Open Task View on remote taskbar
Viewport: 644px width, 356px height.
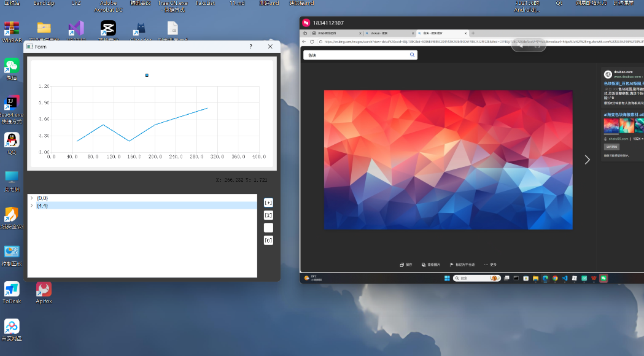click(507, 279)
